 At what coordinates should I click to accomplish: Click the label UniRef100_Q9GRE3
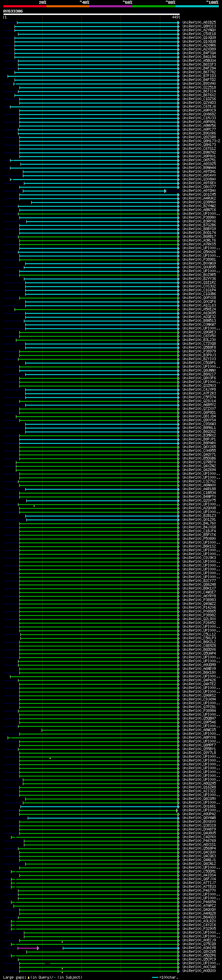[199, 332]
